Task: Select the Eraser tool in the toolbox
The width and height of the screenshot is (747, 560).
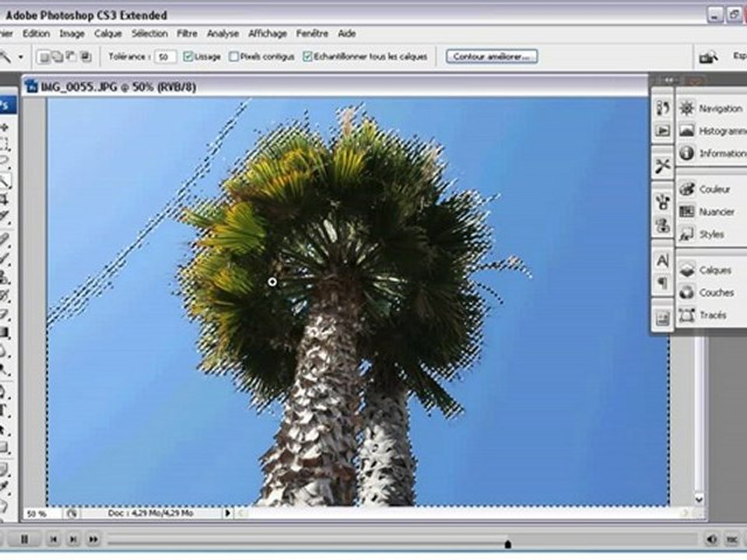Action: (5, 313)
